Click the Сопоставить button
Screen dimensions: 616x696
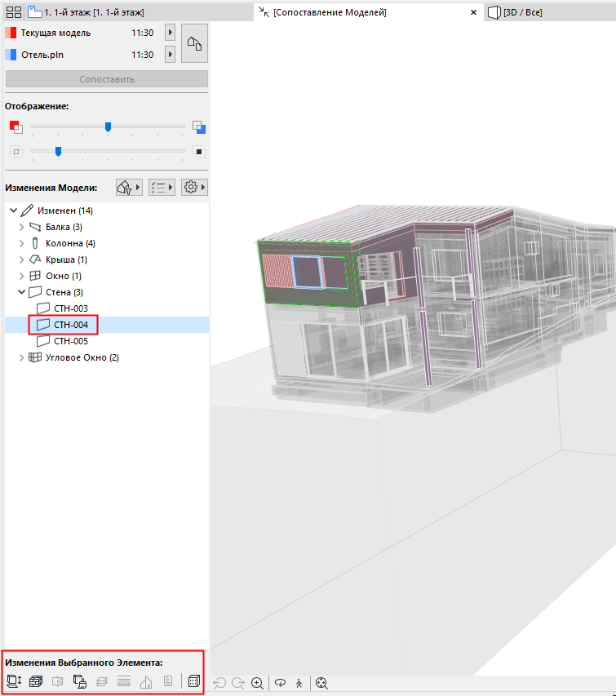coord(107,79)
